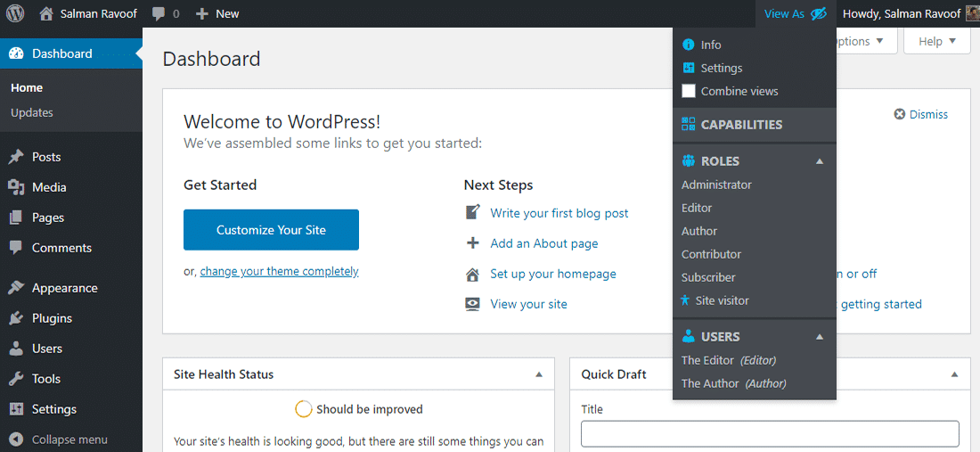The image size is (980, 452).
Task: Click the Info icon in View As menu
Action: pos(688,45)
